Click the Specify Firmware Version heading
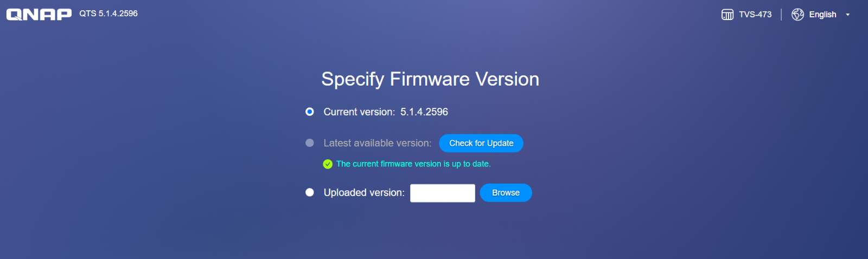The image size is (868, 259). (430, 79)
